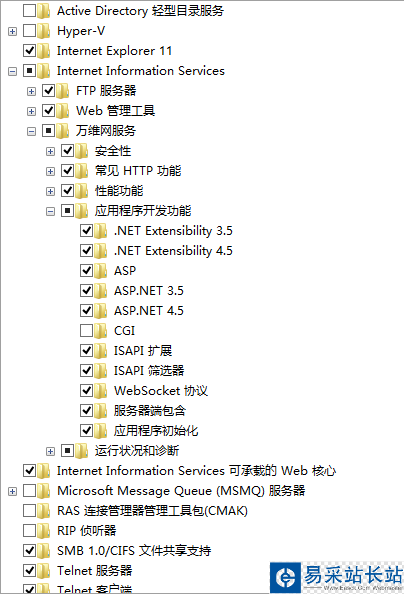Click the Internet Explorer 11 folder icon
404x594 pixels.
pyautogui.click(x=44, y=51)
